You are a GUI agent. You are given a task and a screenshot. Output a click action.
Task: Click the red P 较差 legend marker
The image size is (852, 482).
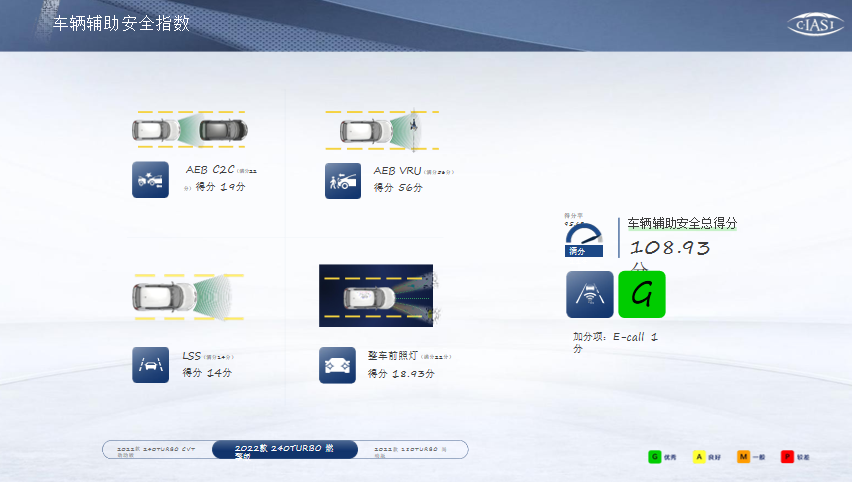tap(788, 457)
